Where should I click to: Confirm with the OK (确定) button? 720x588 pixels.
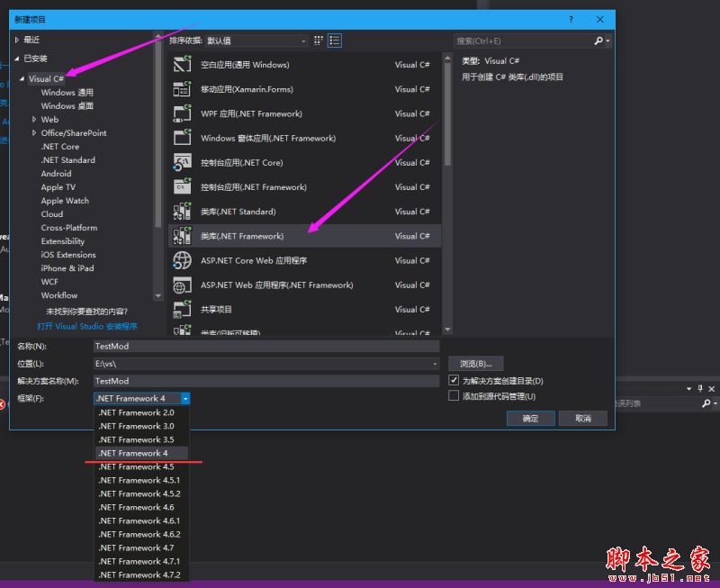coord(530,418)
